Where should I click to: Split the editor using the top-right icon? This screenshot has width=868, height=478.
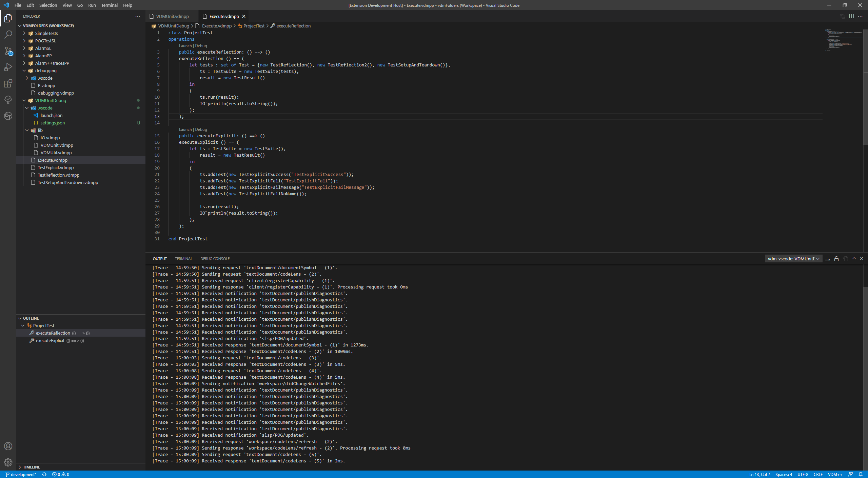[x=851, y=16]
